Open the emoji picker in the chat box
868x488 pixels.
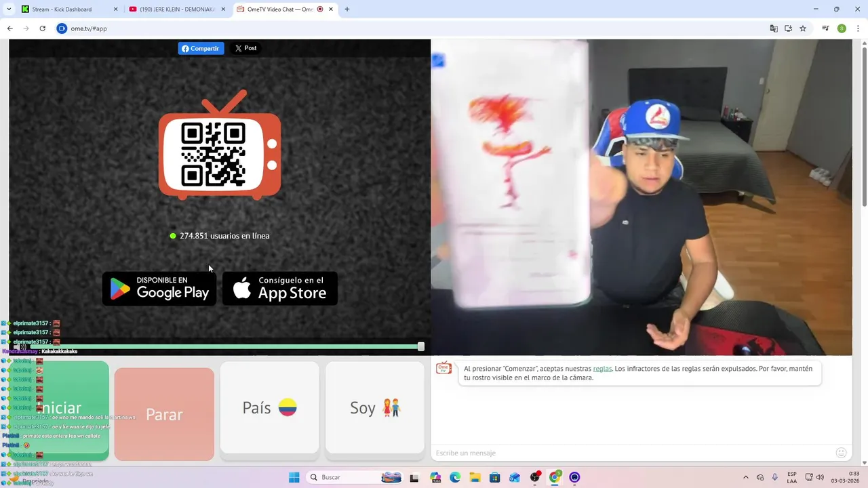(842, 453)
